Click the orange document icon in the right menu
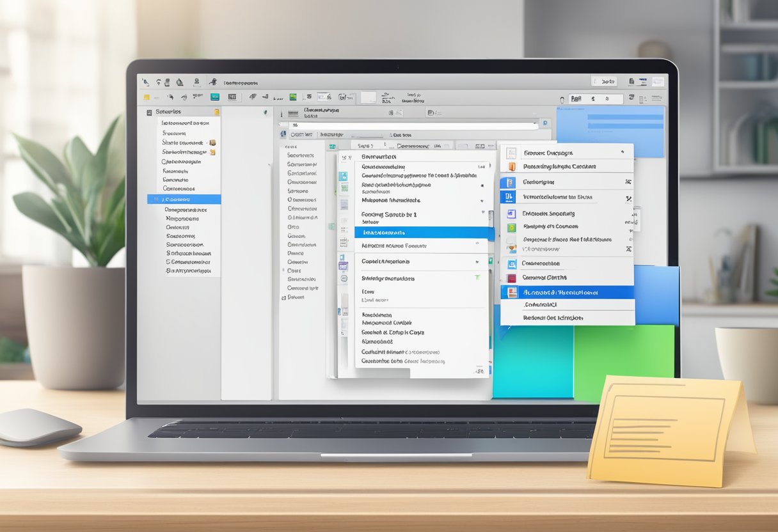Viewport: 778px width, 532px height. click(511, 167)
